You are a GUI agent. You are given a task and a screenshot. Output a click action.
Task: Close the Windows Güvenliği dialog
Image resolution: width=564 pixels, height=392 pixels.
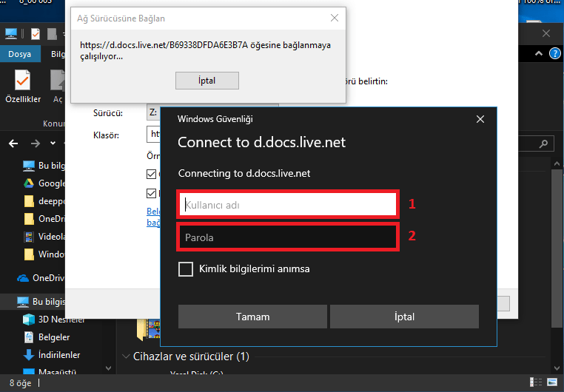pos(480,119)
